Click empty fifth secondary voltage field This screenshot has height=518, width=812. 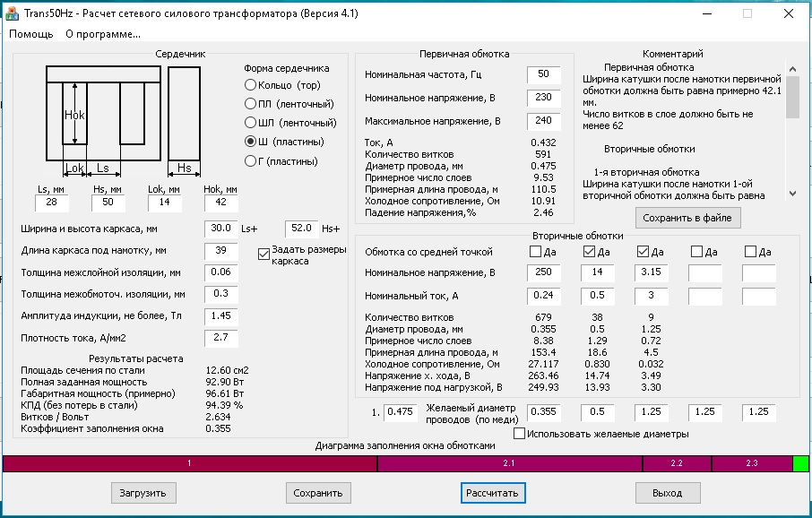759,272
